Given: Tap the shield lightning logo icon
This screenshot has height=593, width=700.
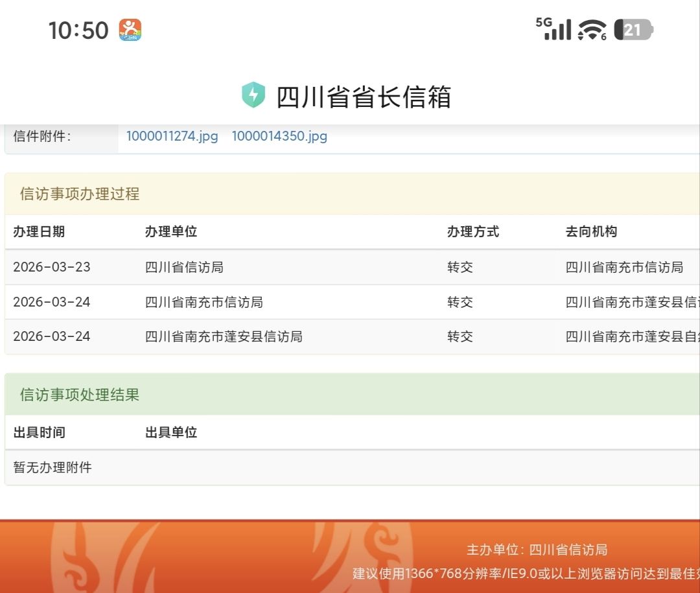Looking at the screenshot, I should 253,95.
